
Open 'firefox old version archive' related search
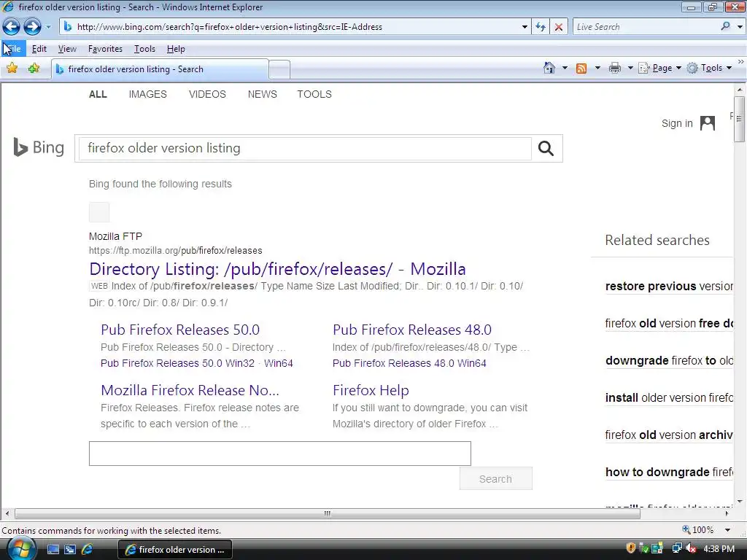point(669,435)
